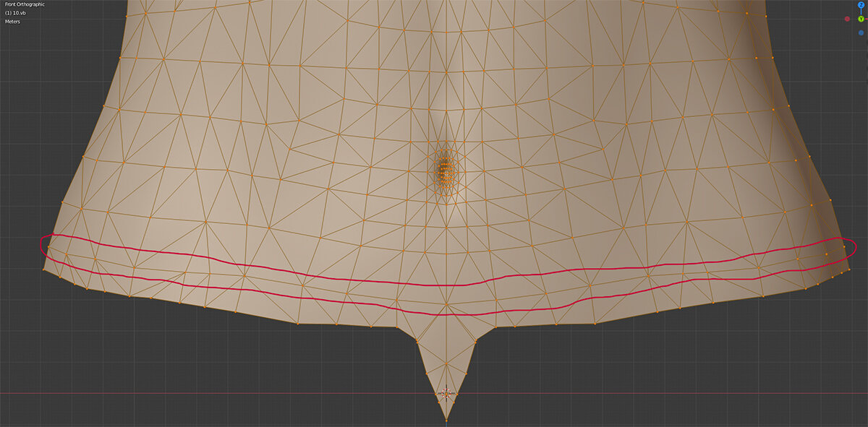Image resolution: width=868 pixels, height=427 pixels.
Task: Click the dark blue negative Z gizmo ball
Action: pyautogui.click(x=861, y=33)
